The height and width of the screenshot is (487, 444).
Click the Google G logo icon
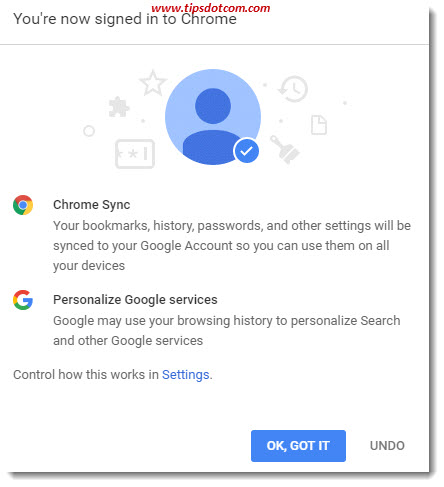tap(23, 300)
